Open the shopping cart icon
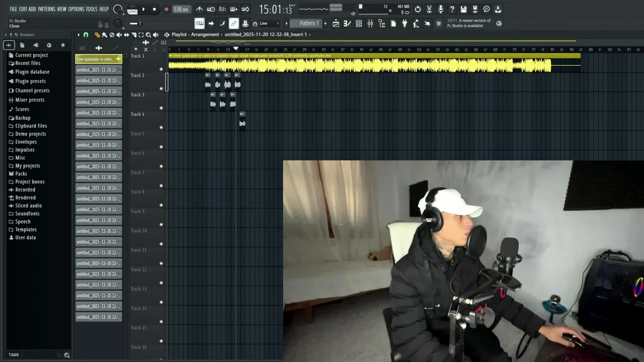This screenshot has width=644, height=362. [x=438, y=23]
